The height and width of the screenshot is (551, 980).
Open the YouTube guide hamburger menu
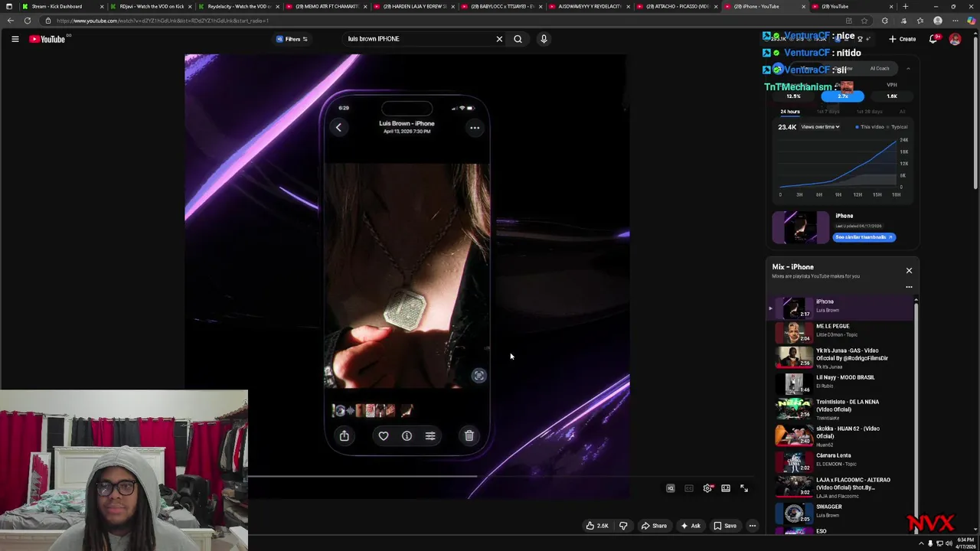(x=15, y=39)
